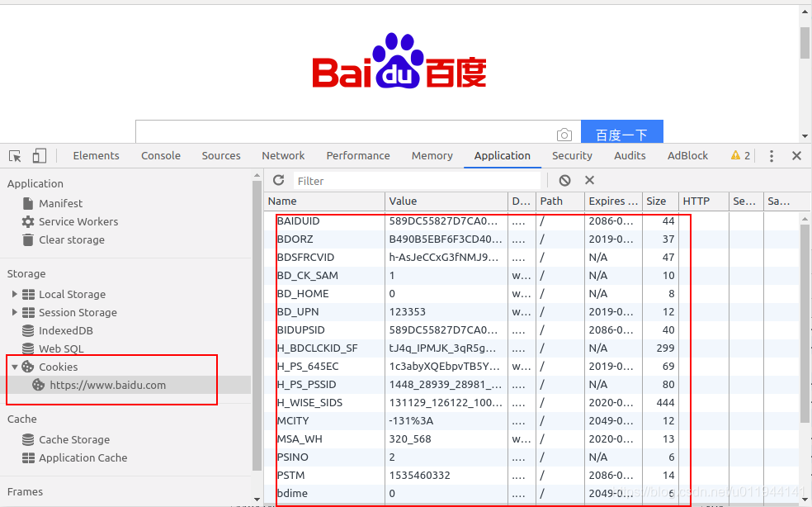This screenshot has height=507, width=812.
Task: Close the DevTools panel
Action: pos(797,155)
